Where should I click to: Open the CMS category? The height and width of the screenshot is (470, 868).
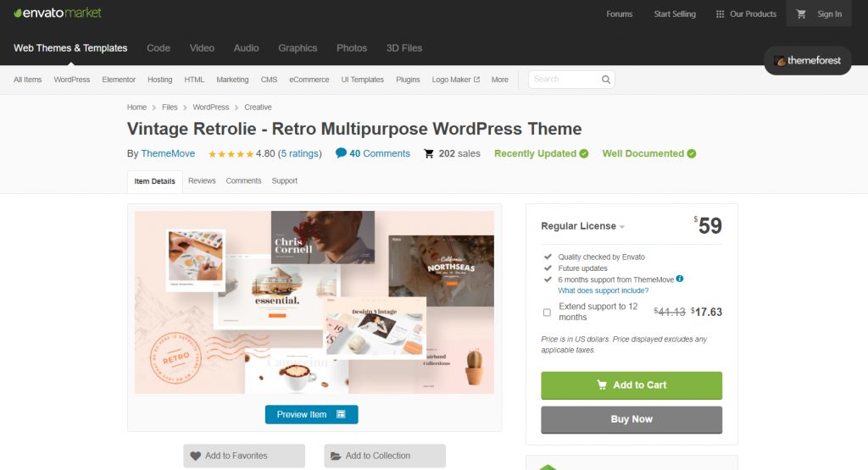click(269, 80)
